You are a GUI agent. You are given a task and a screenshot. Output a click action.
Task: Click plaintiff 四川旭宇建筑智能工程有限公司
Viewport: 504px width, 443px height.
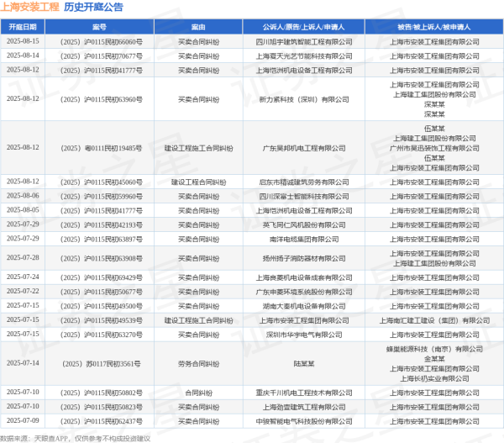[304, 42]
